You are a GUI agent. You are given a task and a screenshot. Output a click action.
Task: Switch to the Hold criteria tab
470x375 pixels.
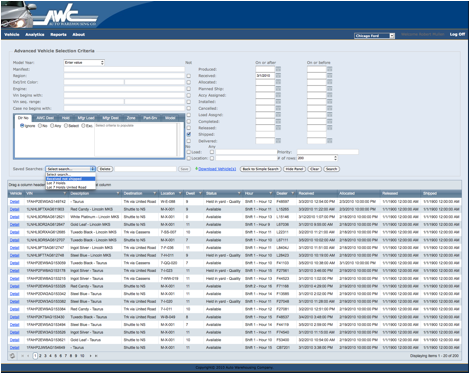click(x=66, y=118)
